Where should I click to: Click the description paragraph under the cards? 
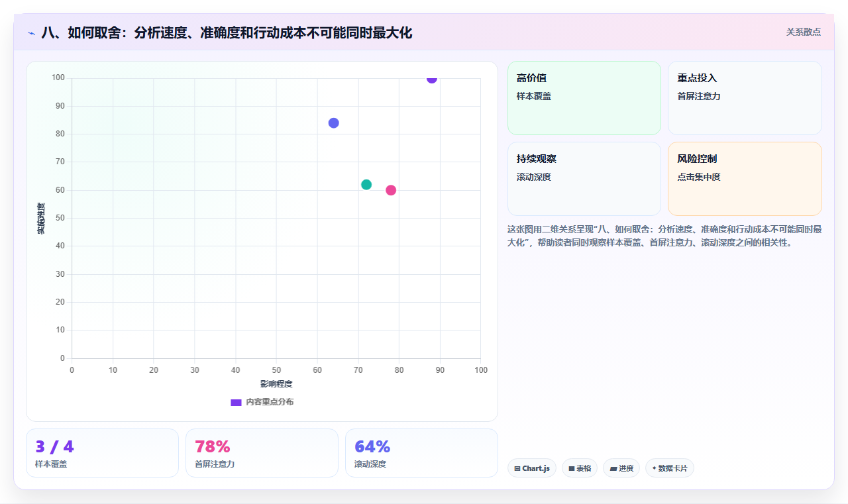664,236
